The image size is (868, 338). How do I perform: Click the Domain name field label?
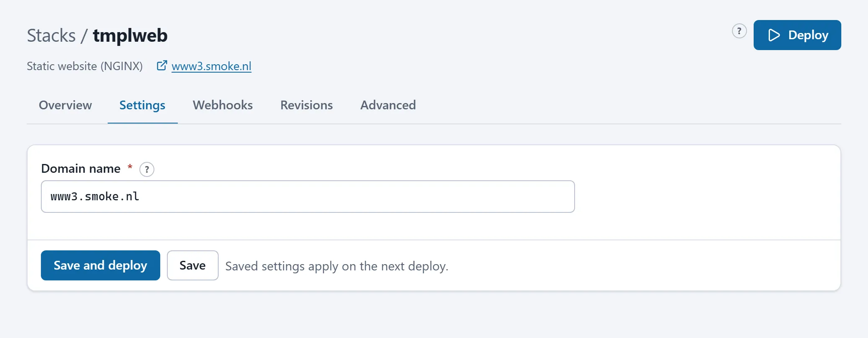click(81, 169)
